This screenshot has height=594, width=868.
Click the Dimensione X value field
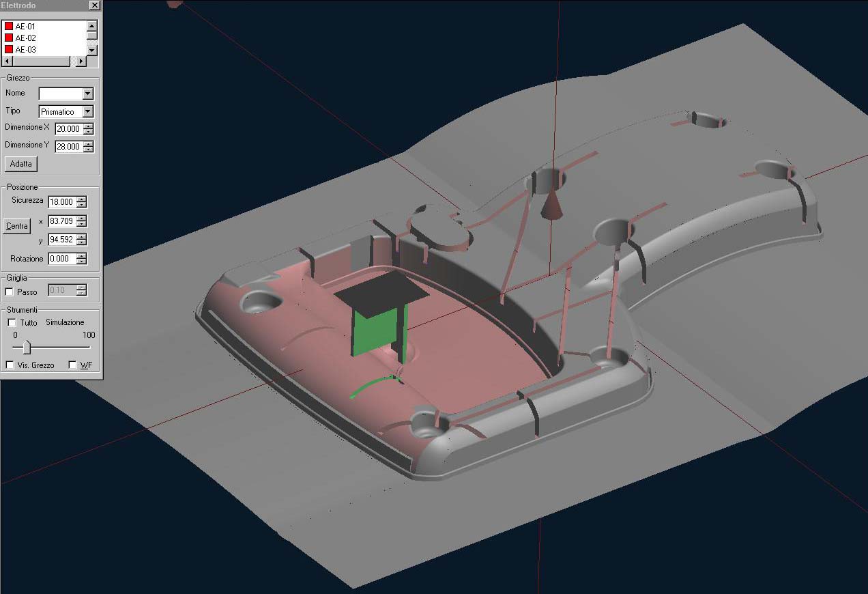point(68,128)
